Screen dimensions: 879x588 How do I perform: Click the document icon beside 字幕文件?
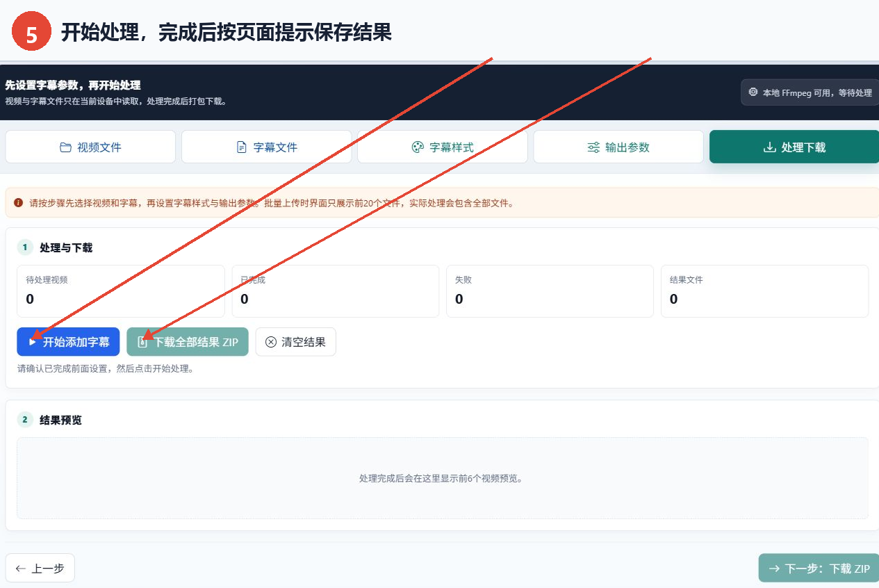(x=242, y=147)
